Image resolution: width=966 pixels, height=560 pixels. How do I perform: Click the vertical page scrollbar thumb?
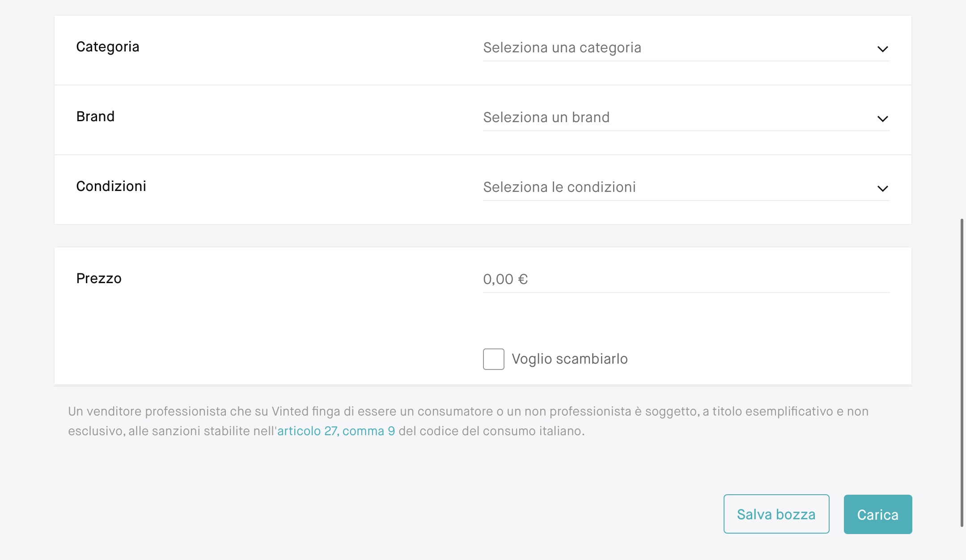(962, 372)
